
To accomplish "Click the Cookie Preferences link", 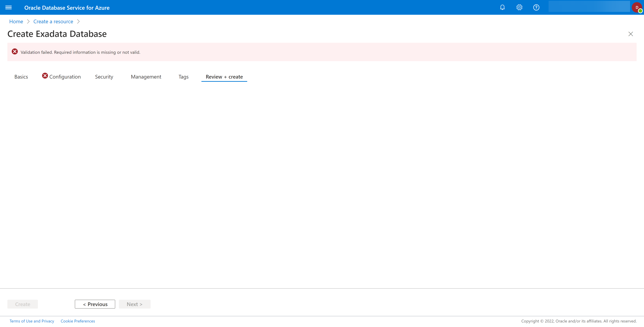I will 78,321.
